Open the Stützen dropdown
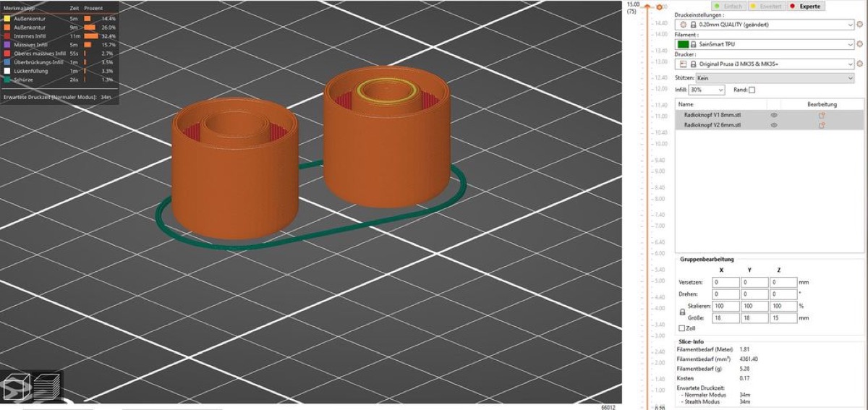This screenshot has height=410, width=868. coord(774,77)
